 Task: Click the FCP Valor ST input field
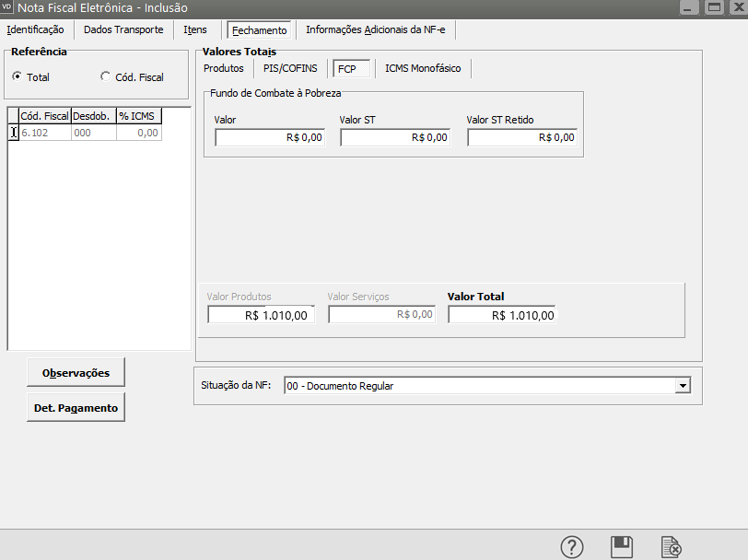click(x=395, y=137)
